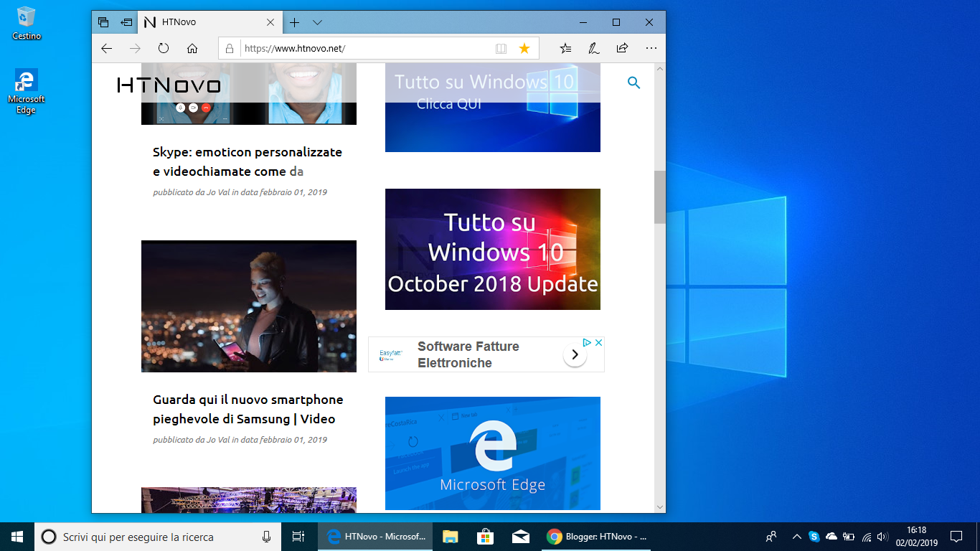Click the Refresh page icon
The width and height of the screenshot is (980, 551).
[x=164, y=48]
